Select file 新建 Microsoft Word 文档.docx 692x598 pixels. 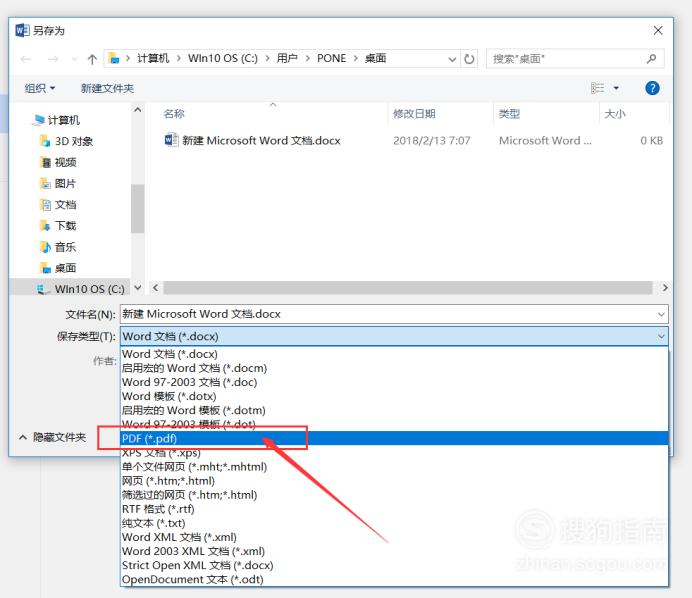click(261, 140)
